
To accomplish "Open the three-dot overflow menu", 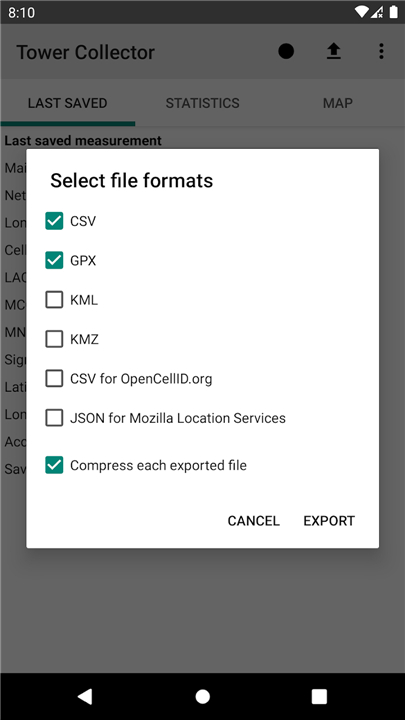I will 381,51.
